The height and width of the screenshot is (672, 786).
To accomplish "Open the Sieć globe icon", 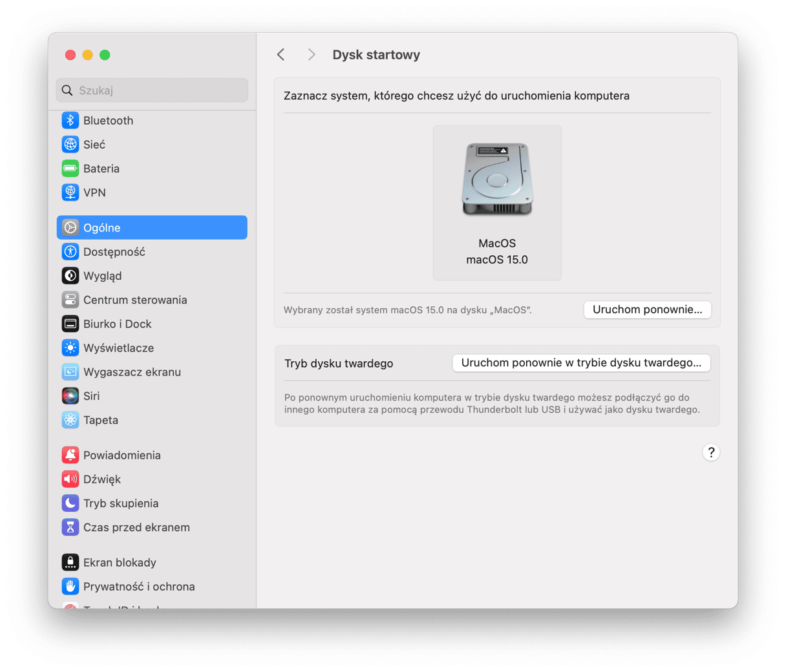I will [70, 145].
